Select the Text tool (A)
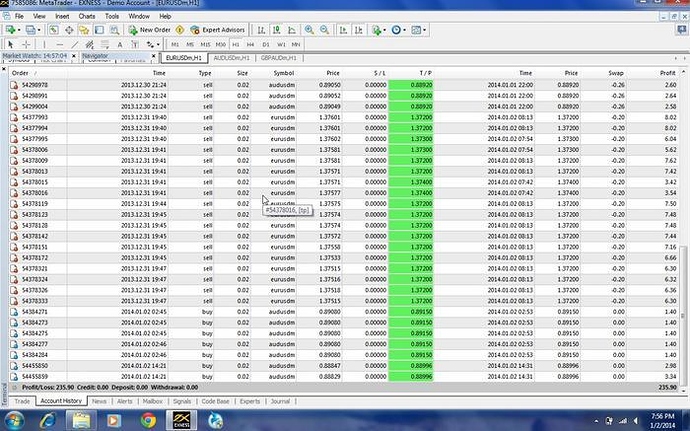 120,44
